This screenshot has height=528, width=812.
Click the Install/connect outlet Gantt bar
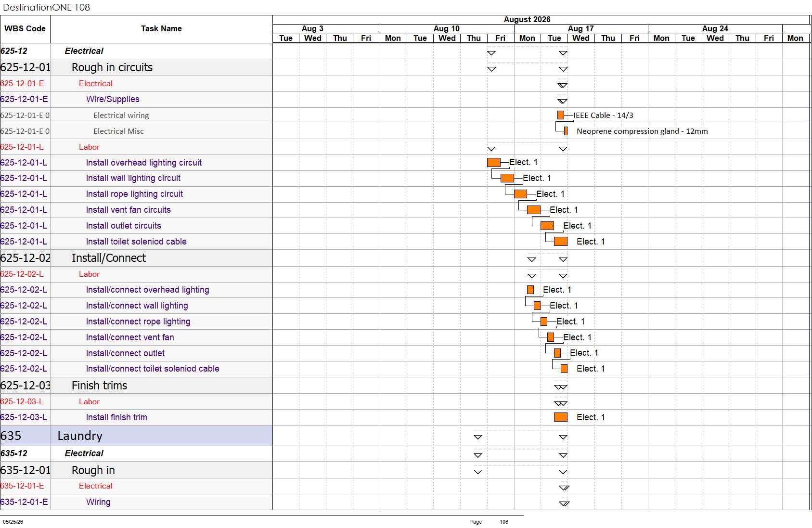557,353
